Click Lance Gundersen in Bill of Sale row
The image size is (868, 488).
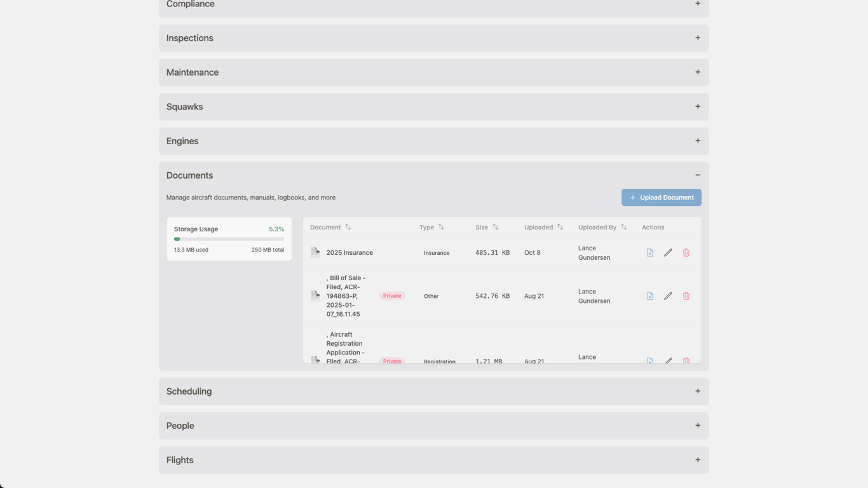(x=594, y=296)
